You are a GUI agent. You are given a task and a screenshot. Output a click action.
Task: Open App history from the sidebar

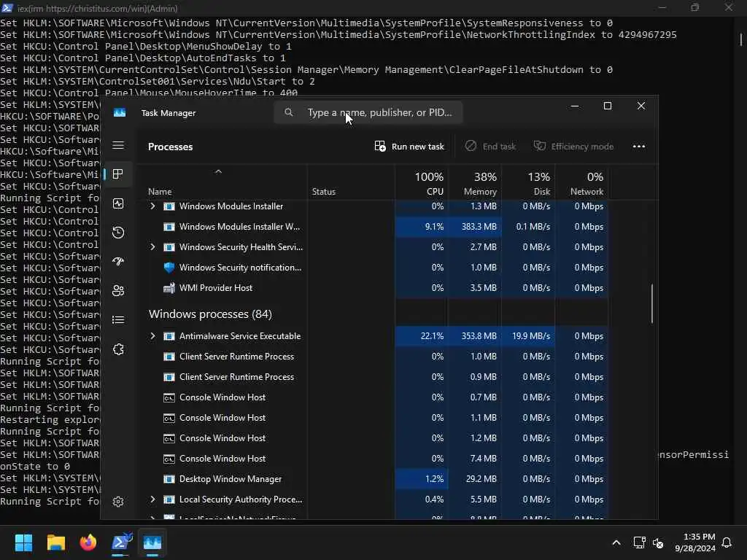118,233
